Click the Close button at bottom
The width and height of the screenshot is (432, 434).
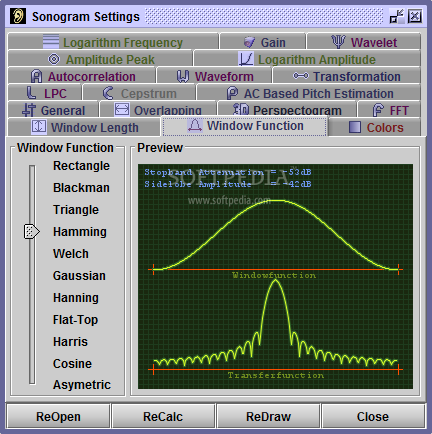(373, 416)
